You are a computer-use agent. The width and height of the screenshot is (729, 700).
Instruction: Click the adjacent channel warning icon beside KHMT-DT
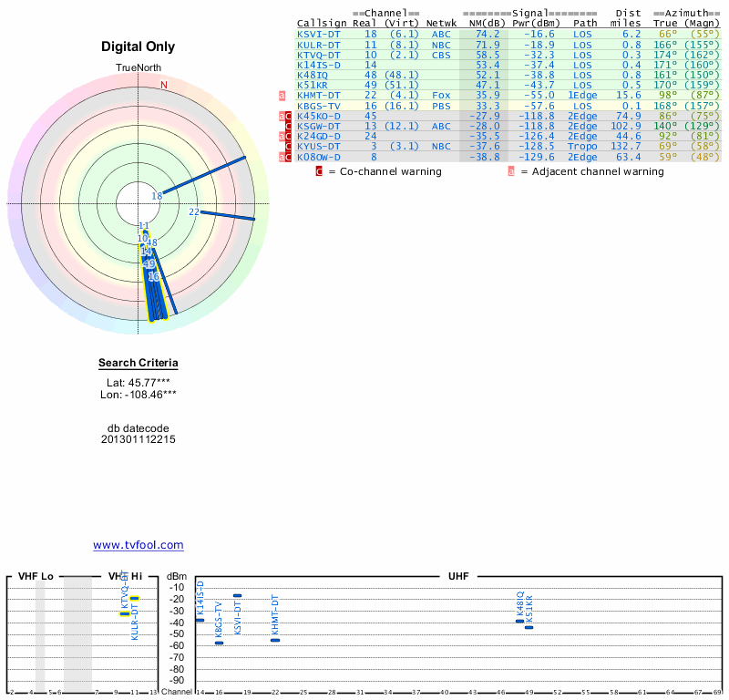point(282,95)
